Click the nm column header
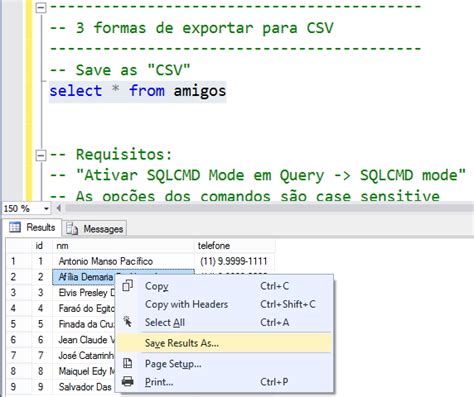Viewport: 474px width, 397px height. click(123, 246)
